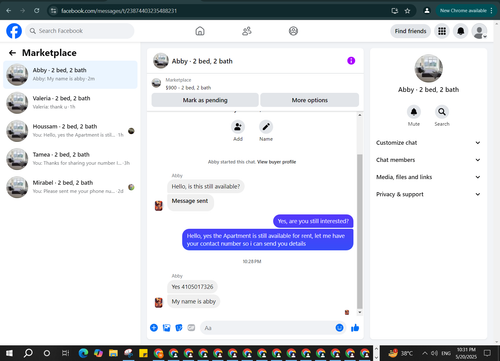Open View buyer profile link
The height and width of the screenshot is (361, 500).
tap(276, 162)
